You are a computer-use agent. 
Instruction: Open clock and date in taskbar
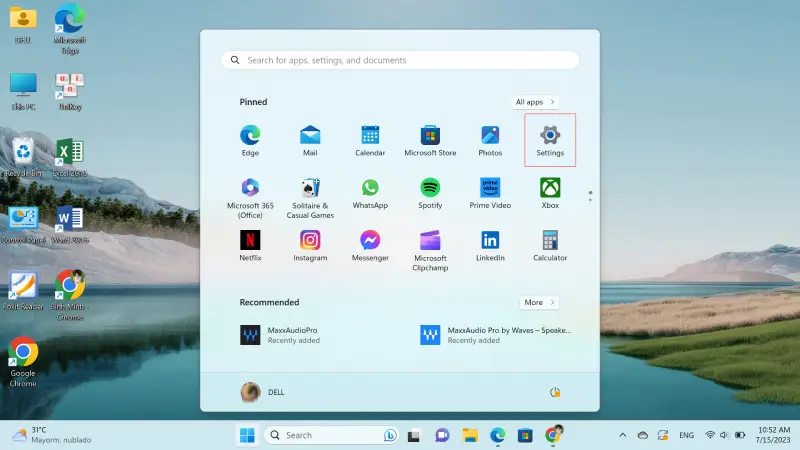click(773, 435)
